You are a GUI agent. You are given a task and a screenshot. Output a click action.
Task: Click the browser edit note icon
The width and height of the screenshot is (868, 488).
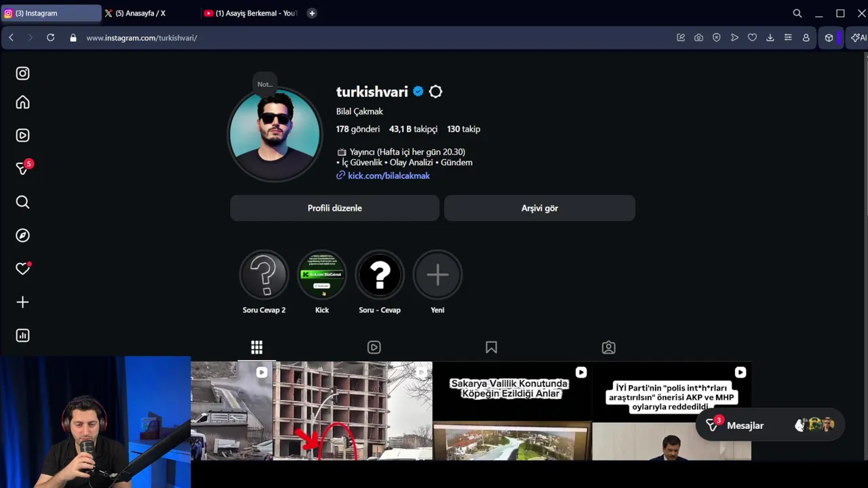click(681, 38)
